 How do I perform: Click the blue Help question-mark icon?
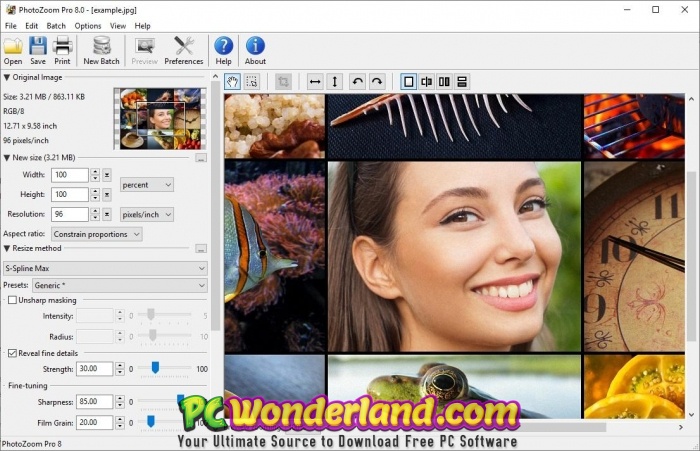point(223,50)
